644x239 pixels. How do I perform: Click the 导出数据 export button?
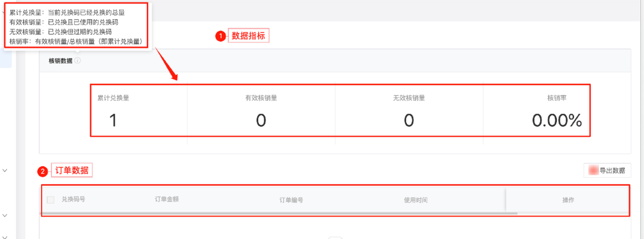(607, 170)
